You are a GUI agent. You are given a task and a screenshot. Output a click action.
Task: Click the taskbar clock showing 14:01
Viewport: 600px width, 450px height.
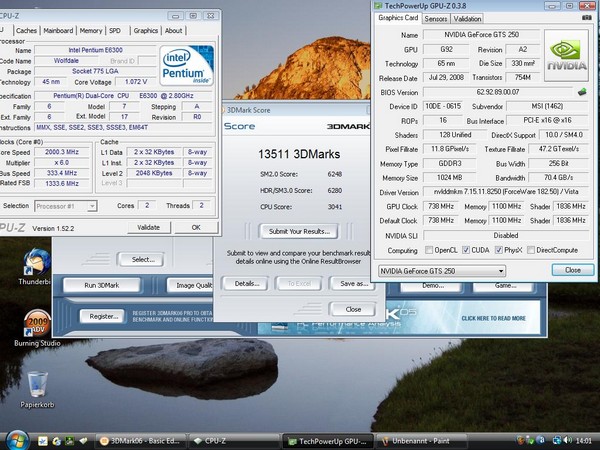pyautogui.click(x=584, y=441)
